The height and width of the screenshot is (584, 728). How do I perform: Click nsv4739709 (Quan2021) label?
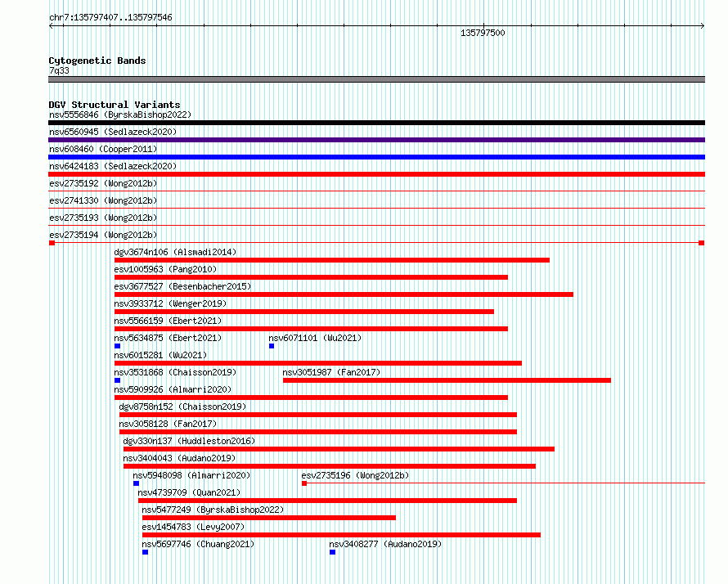[x=189, y=492]
